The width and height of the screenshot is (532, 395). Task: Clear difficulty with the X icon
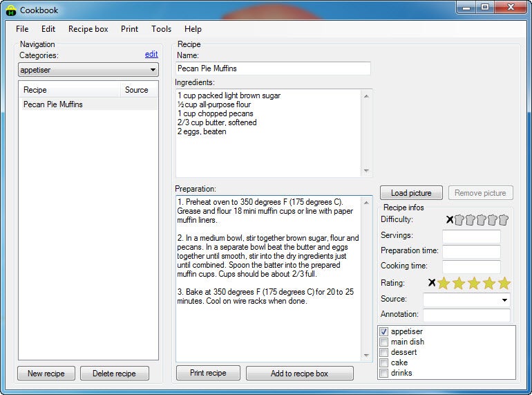click(x=450, y=220)
